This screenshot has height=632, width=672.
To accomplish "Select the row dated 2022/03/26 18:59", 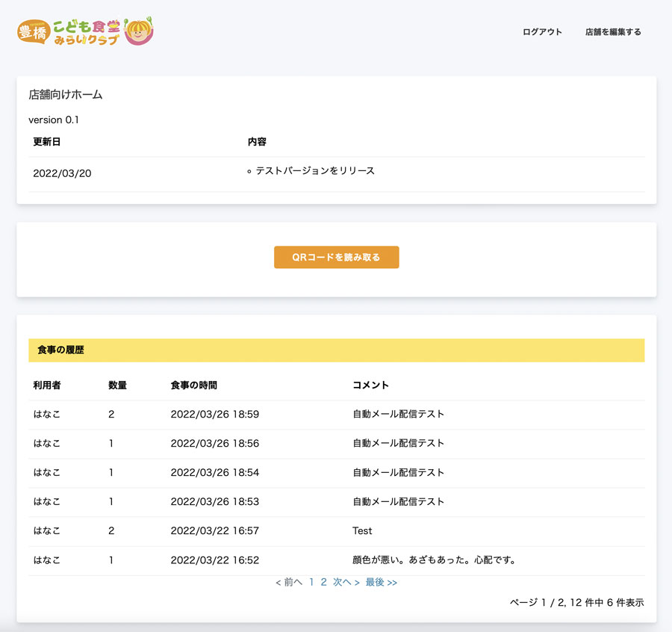I will click(214, 414).
